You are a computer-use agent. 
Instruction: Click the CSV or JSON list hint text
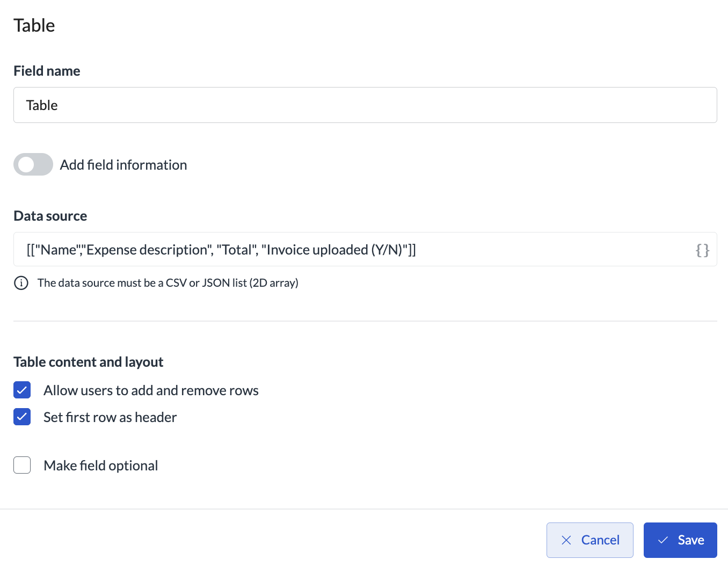(168, 283)
